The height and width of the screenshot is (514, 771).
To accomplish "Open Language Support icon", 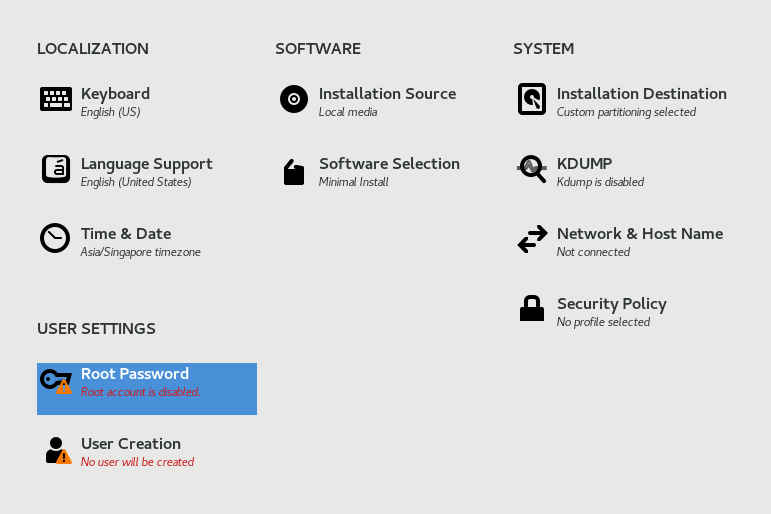I will (56, 169).
